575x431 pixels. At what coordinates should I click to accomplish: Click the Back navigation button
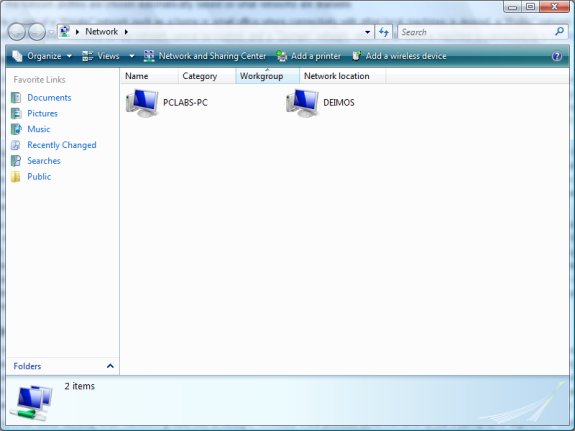(17, 32)
